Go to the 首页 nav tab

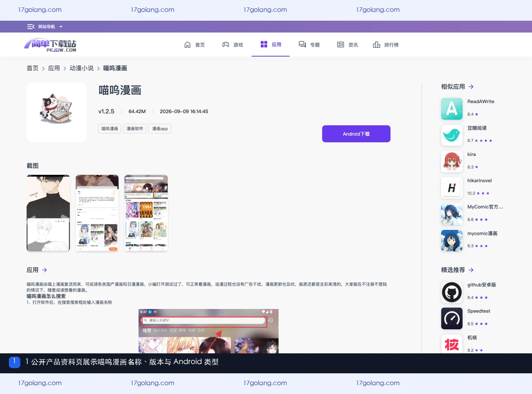tap(194, 45)
